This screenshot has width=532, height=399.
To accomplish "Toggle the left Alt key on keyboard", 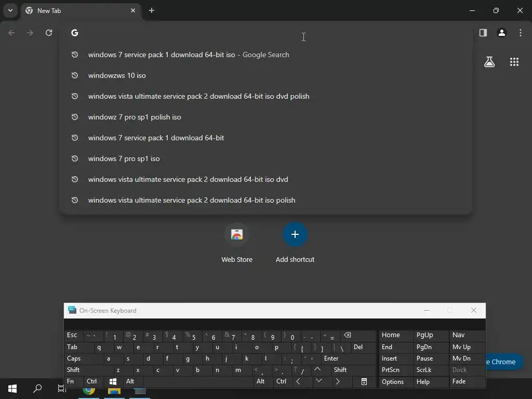I will tap(133, 381).
